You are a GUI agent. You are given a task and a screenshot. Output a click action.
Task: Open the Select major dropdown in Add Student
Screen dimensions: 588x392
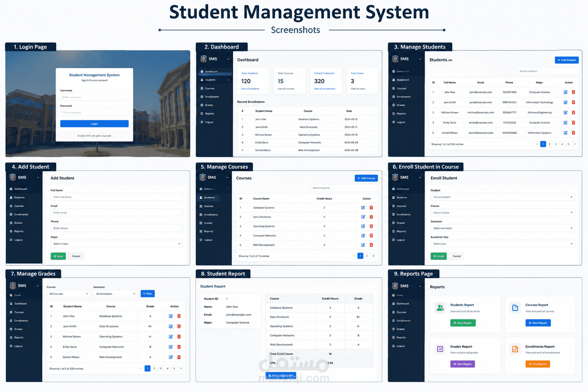pos(117,244)
